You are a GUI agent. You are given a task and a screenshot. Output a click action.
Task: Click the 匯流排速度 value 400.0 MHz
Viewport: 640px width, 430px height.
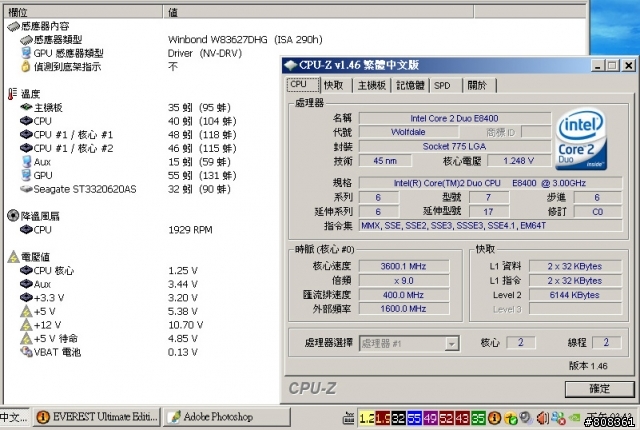(x=404, y=295)
